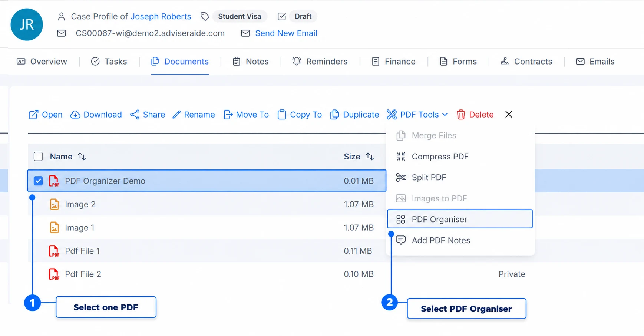644x336 pixels.
Task: Choose Split PDF from menu
Action: click(x=460, y=178)
